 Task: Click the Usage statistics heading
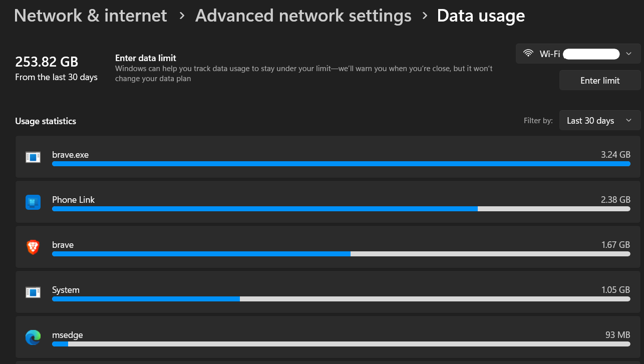coord(46,121)
